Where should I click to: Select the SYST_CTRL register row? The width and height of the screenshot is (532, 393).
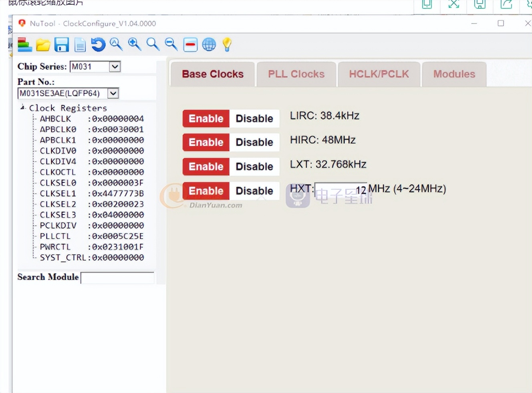click(x=92, y=257)
